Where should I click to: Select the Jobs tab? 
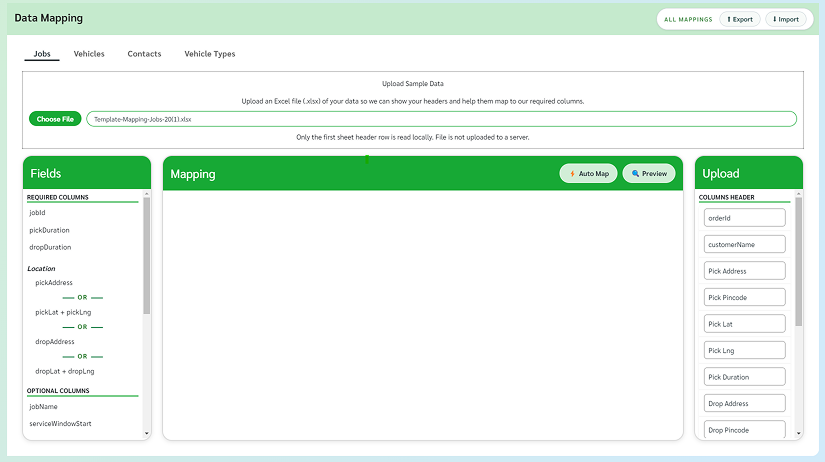pyautogui.click(x=42, y=54)
